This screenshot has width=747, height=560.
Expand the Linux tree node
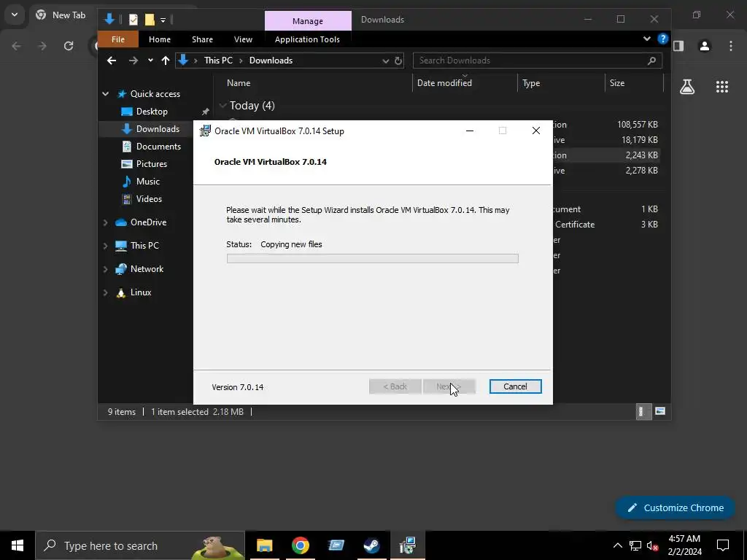tap(105, 292)
